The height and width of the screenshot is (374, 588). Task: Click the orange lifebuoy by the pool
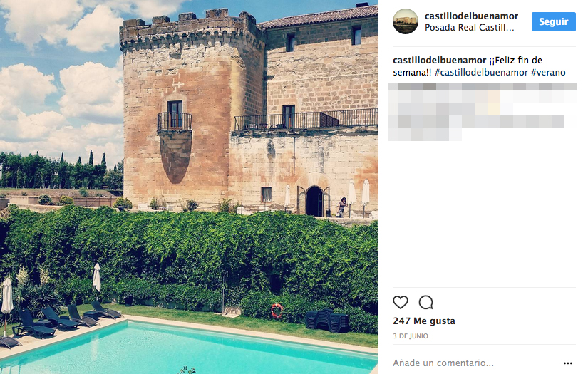pyautogui.click(x=277, y=311)
